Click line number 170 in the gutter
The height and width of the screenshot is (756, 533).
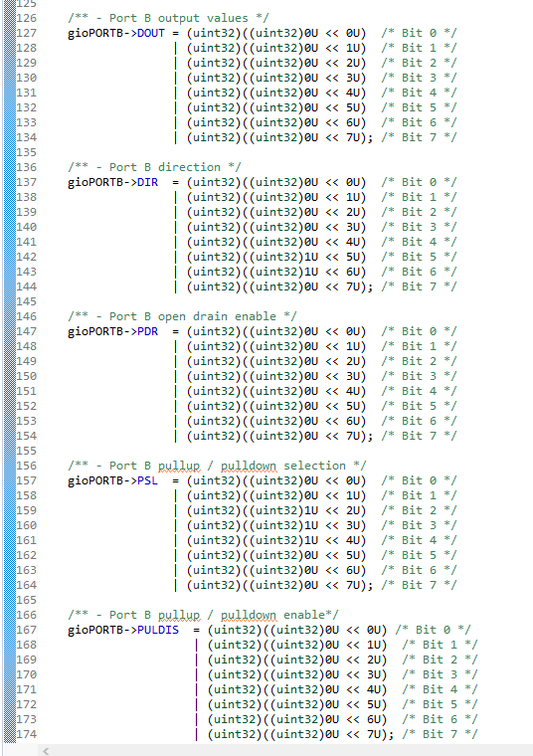pyautogui.click(x=27, y=674)
